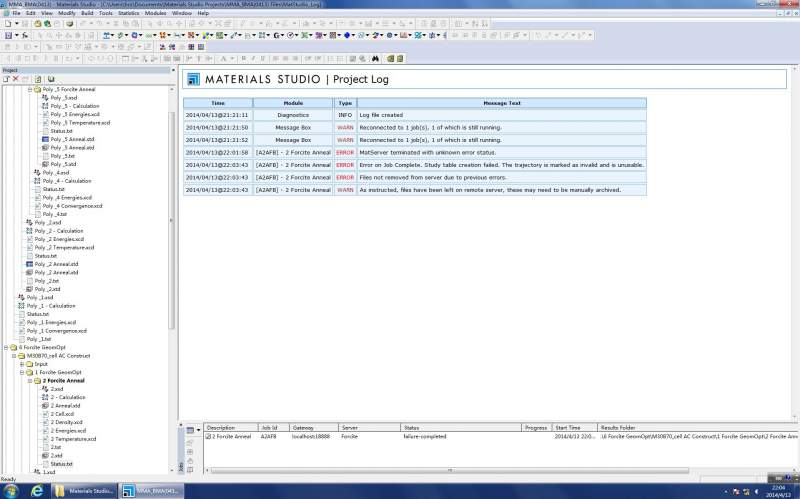Select Poly_4 Convergence.xcd in project tree
The image size is (800, 499).
(x=72, y=206)
